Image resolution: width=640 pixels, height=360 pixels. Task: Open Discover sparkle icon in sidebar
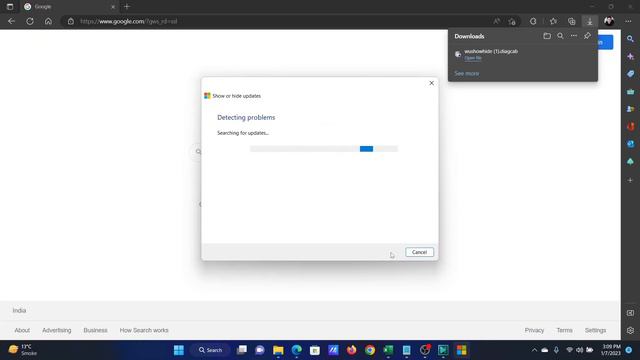(x=631, y=56)
